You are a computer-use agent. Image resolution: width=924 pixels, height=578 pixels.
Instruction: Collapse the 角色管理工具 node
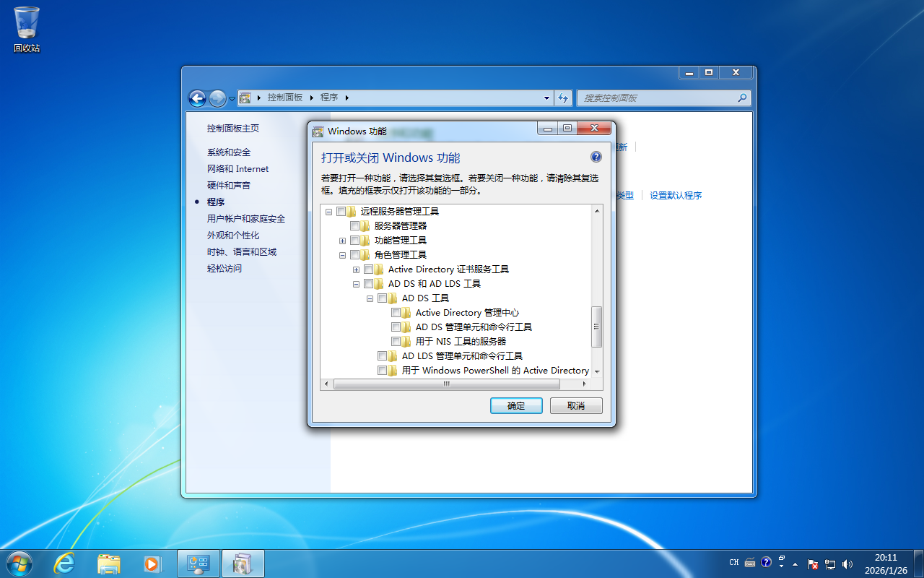point(341,254)
